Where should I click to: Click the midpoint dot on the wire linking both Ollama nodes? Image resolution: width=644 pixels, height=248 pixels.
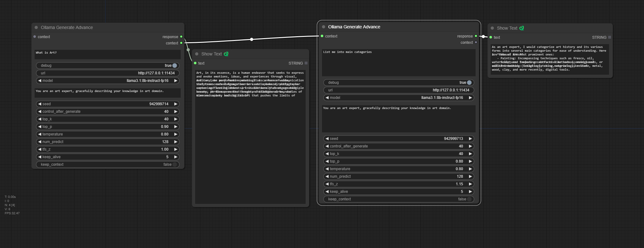tap(251, 39)
